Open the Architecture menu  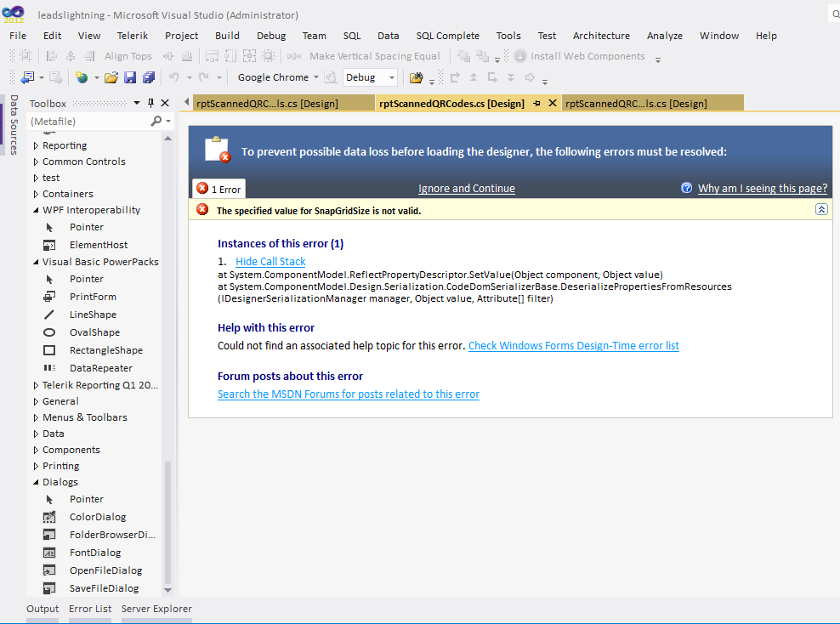tap(601, 36)
